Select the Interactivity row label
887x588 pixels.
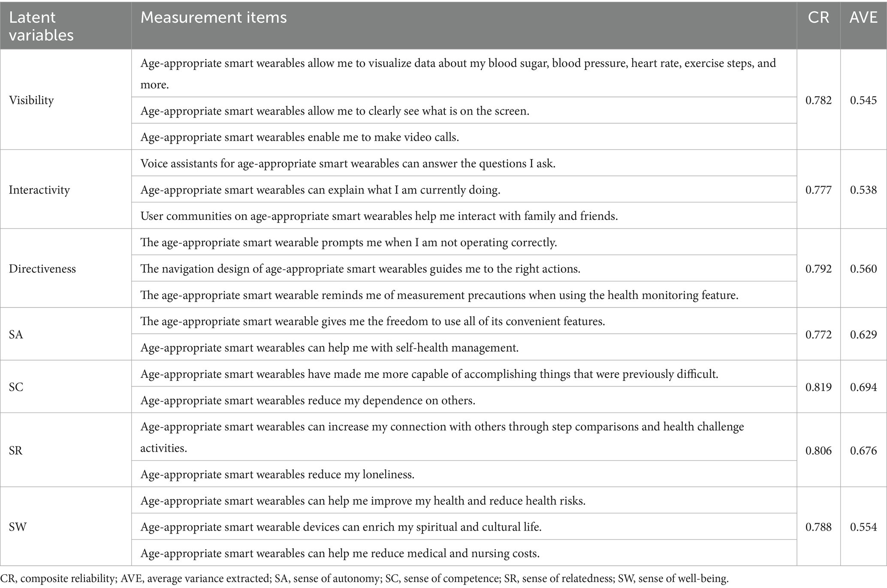point(39,190)
